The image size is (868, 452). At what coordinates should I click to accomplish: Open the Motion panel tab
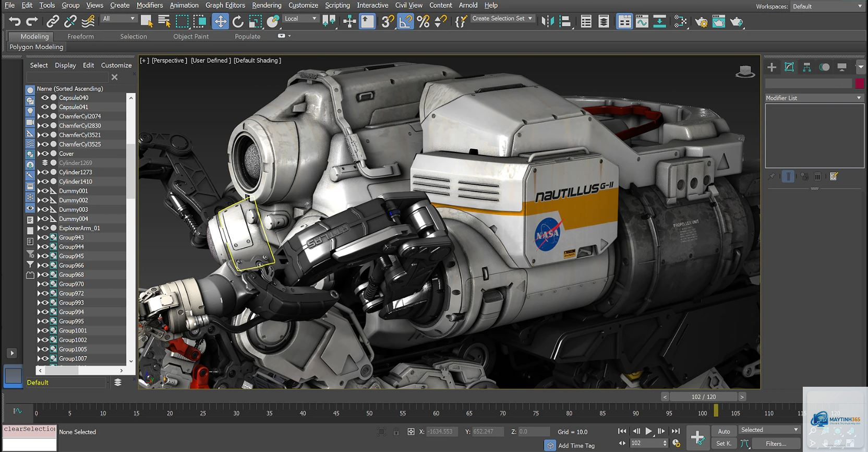[x=825, y=67]
